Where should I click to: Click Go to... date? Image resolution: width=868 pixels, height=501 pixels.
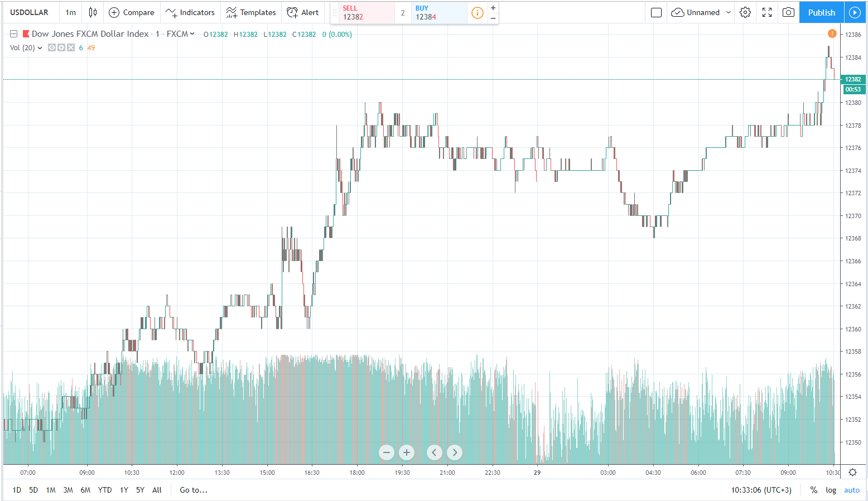[x=194, y=490]
